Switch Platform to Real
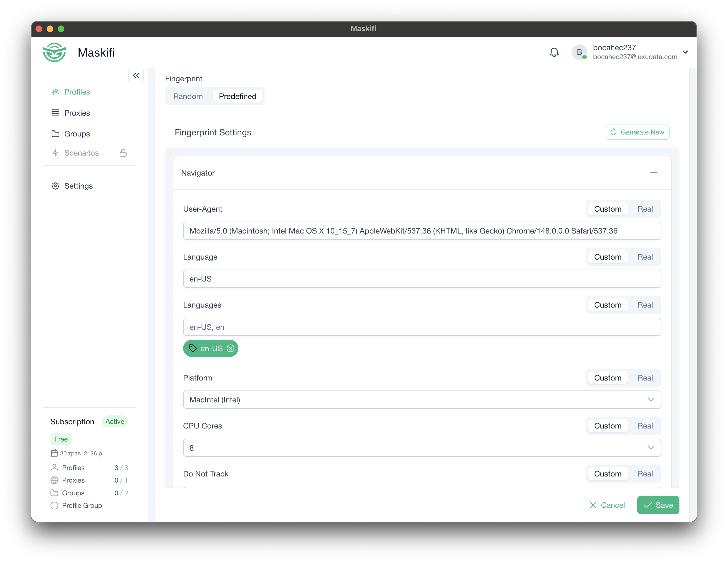Screen dimensions: 728x563 pos(645,378)
